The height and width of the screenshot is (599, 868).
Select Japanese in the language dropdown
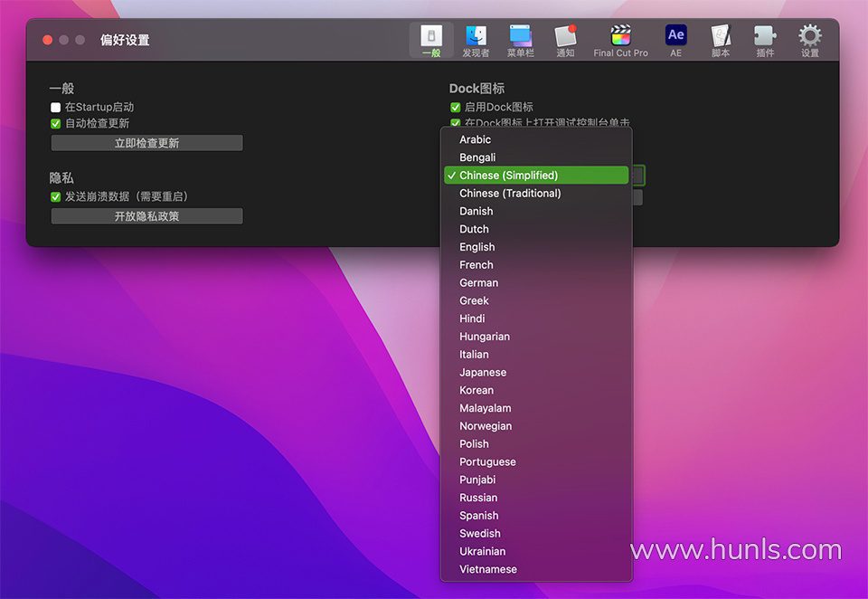coord(483,373)
